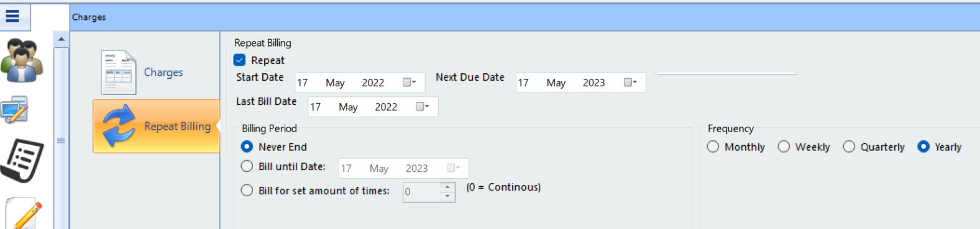Select the Charges invoice document icon
980x229 pixels.
(x=119, y=72)
